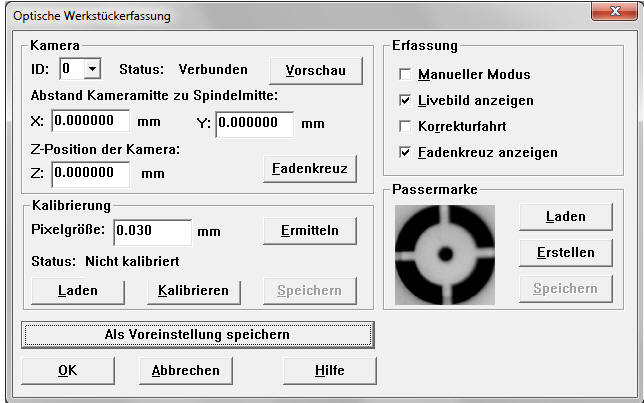Toggle the Korrekturfahrt checkbox
The height and width of the screenshot is (403, 644).
(x=405, y=127)
